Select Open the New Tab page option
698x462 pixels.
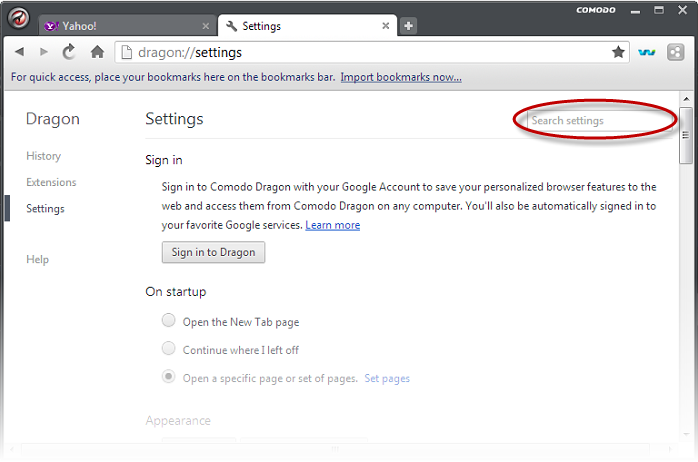tap(168, 320)
